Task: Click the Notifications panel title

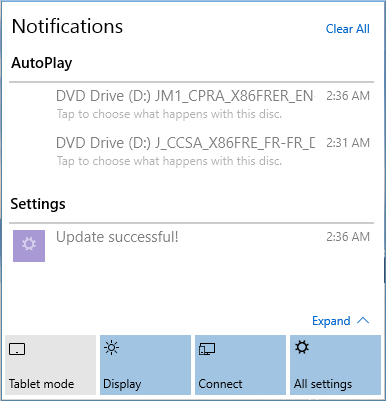Action: click(x=67, y=26)
